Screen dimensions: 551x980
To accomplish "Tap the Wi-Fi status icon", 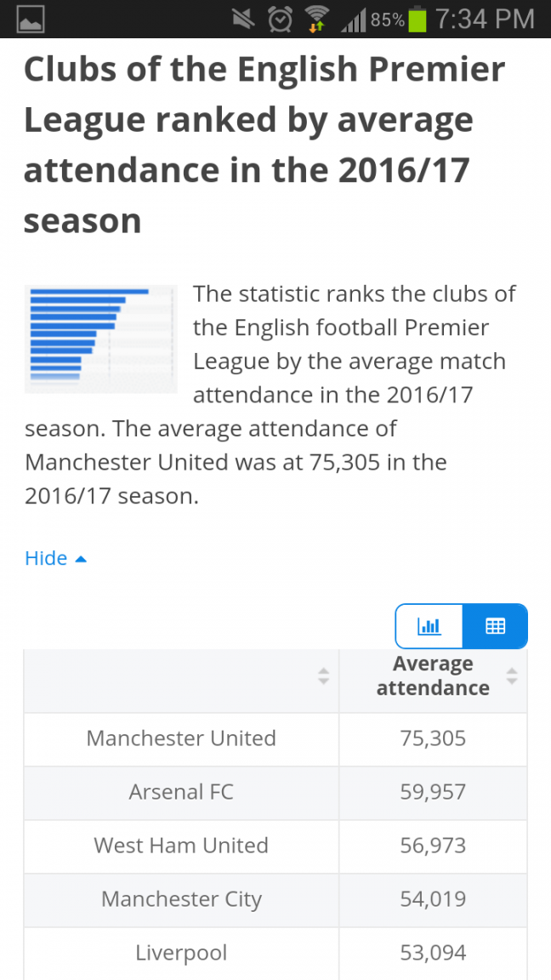I will point(316,20).
